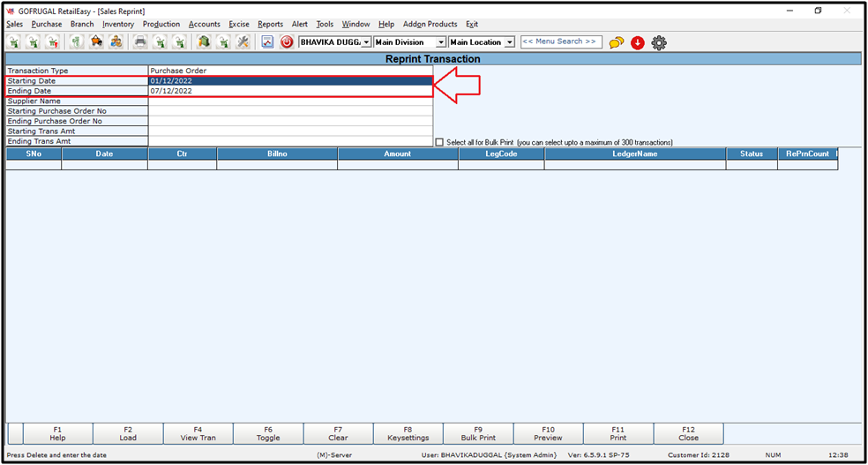Open the Reports menu
Screen dimensions: 868x465
click(270, 25)
